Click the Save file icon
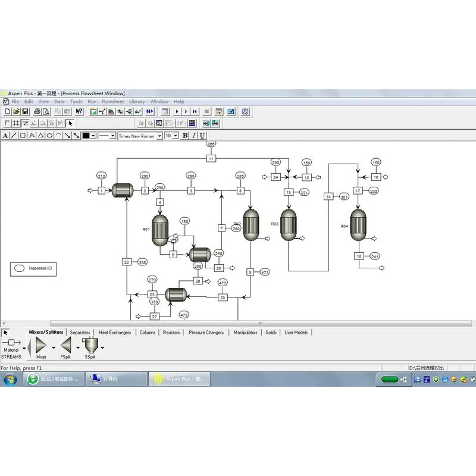Screen dimensions: 476x476 click(26, 111)
